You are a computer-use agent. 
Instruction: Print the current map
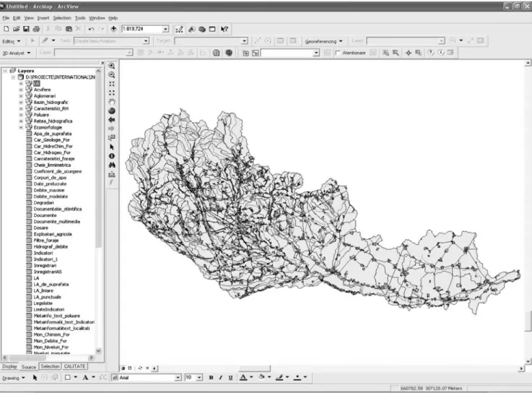[x=36, y=29]
